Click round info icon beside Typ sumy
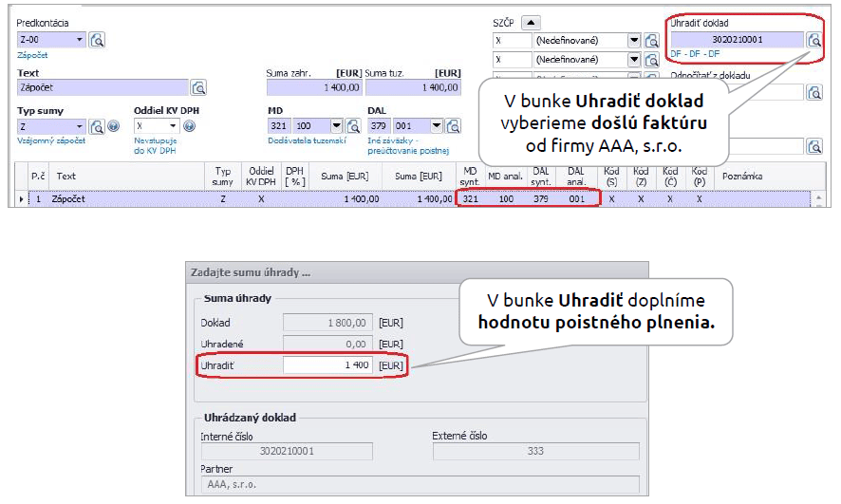Viewport: 841px width, 504px height. pyautogui.click(x=112, y=126)
